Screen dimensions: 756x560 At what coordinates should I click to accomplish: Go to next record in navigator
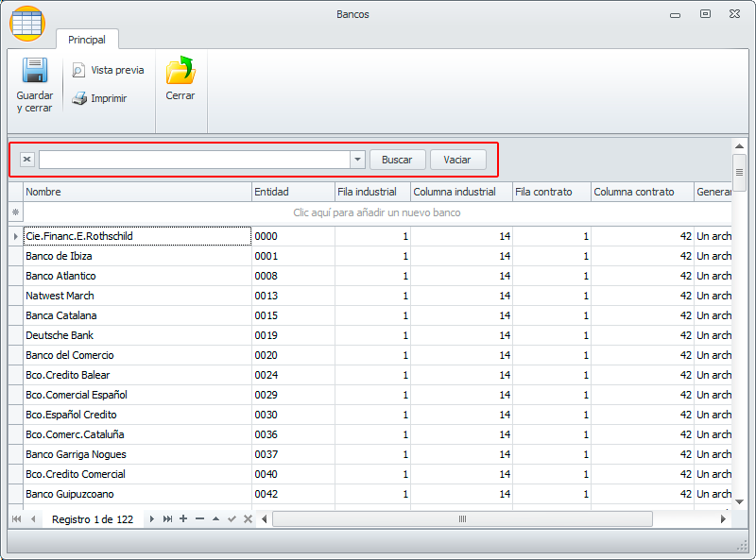(x=151, y=519)
